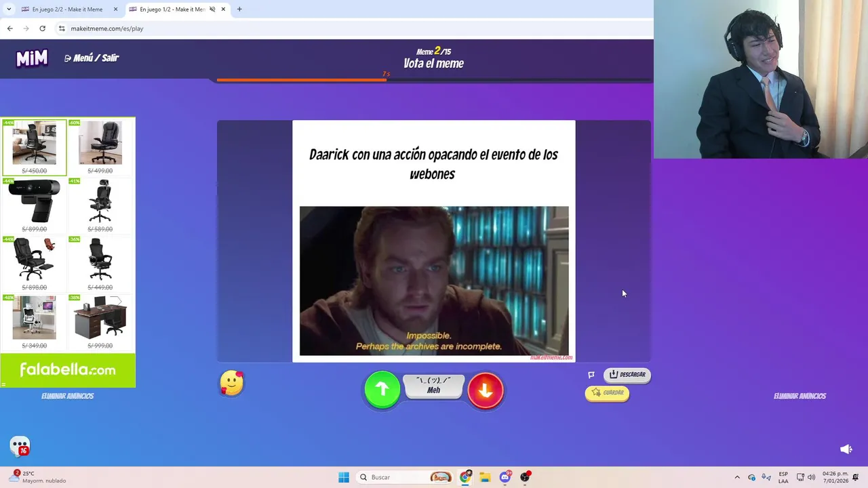Open the S/ 499.00 chair ad
Viewport: 868px width, 488px height.
[100, 147]
